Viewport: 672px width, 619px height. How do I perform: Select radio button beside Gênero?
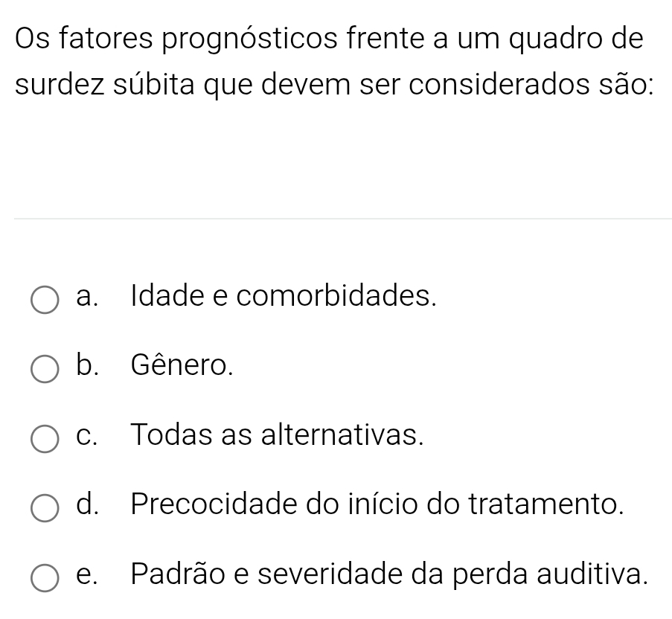coord(45,368)
